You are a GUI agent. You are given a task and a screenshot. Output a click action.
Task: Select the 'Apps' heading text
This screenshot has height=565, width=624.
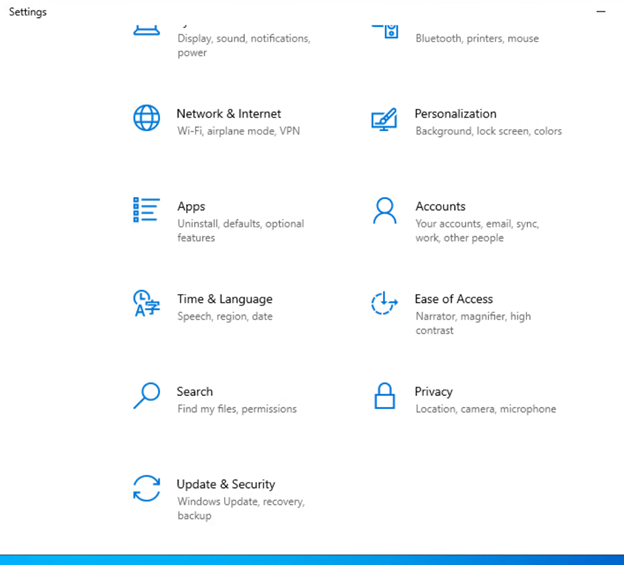click(x=191, y=207)
